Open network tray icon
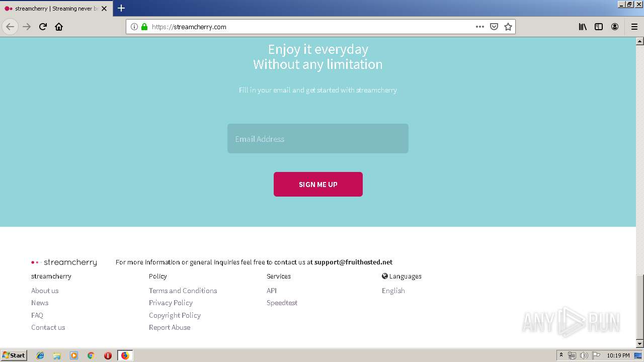This screenshot has width=644, height=362. point(572,355)
